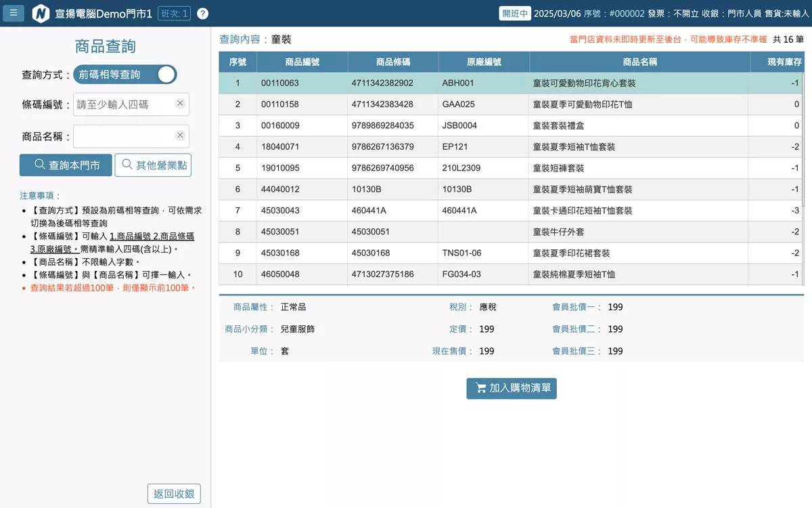Click product code 00110063
The width and height of the screenshot is (812, 508).
(x=280, y=83)
